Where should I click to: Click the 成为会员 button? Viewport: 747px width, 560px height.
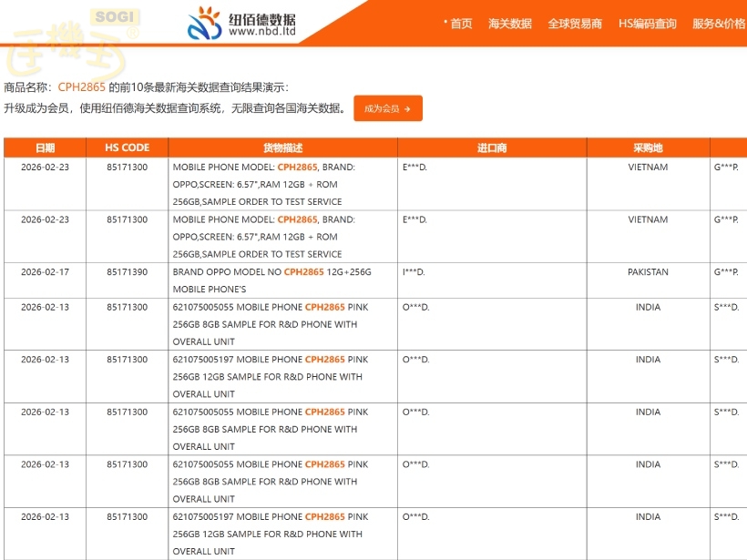tap(388, 108)
